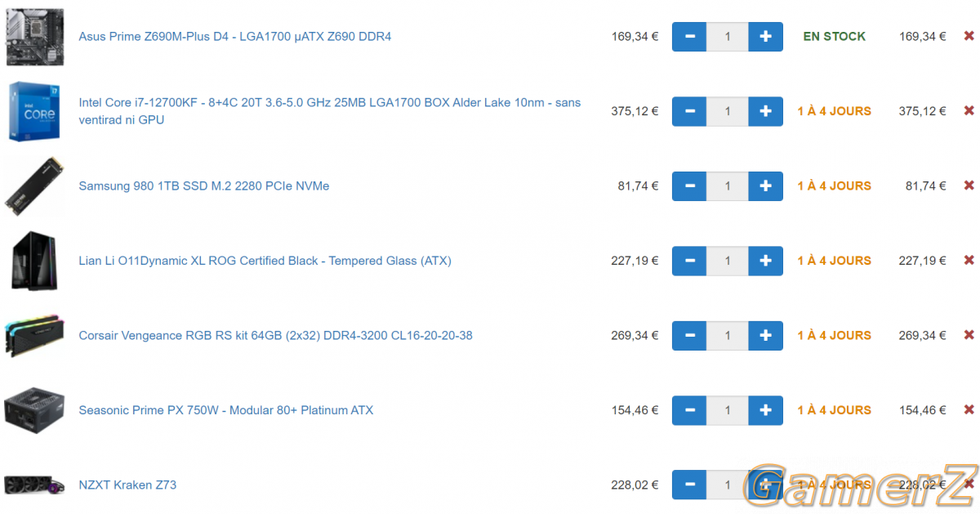Click line total beside Intel i7 remove icon
The width and height of the screenshot is (980, 514).
[x=923, y=111]
